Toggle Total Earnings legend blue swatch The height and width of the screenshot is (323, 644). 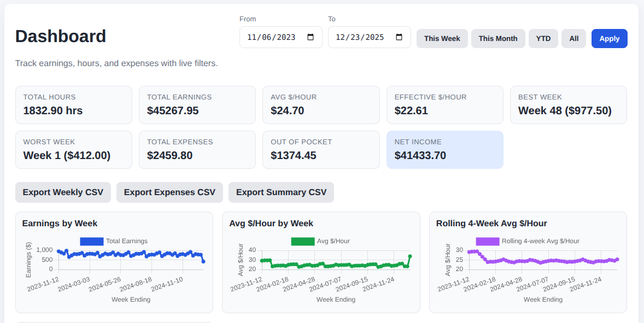pos(91,241)
